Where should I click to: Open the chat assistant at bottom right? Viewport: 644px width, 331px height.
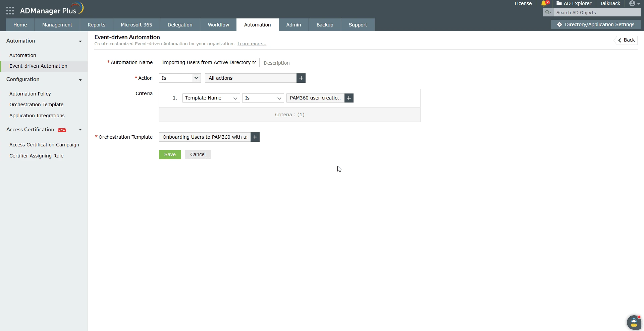[x=634, y=322]
